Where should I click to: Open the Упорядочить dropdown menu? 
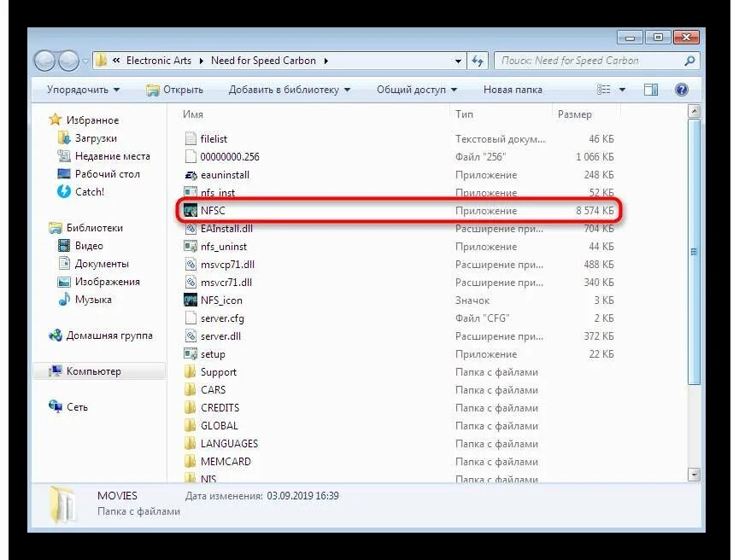coord(83,90)
